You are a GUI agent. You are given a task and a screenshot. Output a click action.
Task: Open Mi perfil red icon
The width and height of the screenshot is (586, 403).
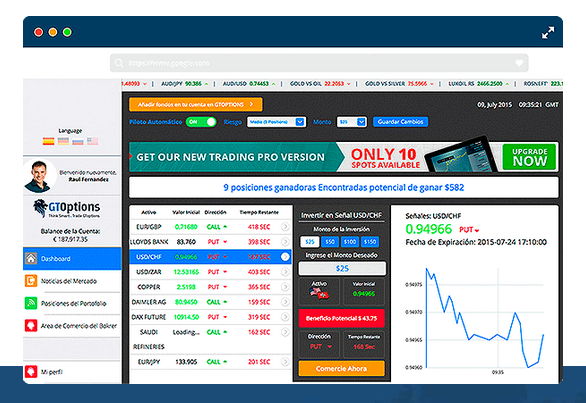pos(31,372)
